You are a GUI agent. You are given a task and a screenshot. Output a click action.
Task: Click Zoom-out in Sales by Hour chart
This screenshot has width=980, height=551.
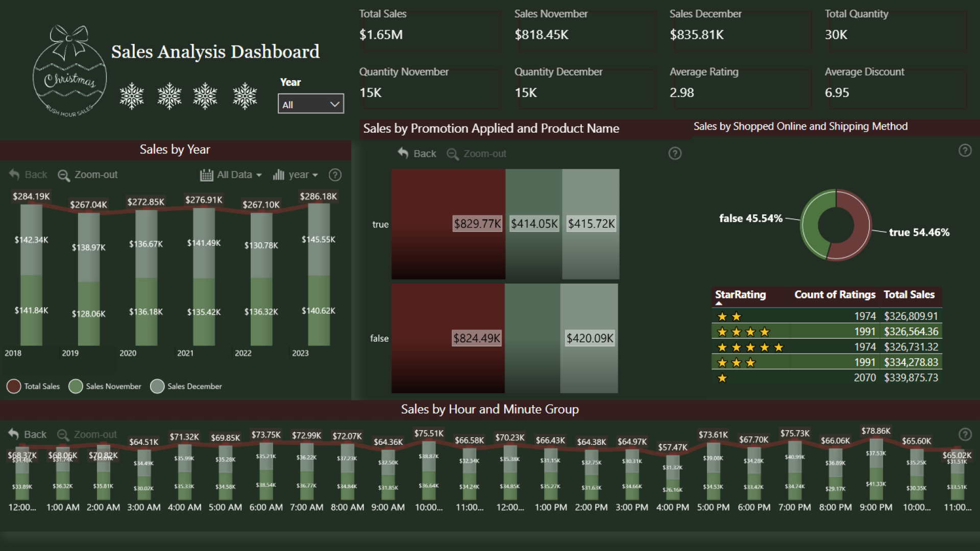(x=87, y=434)
